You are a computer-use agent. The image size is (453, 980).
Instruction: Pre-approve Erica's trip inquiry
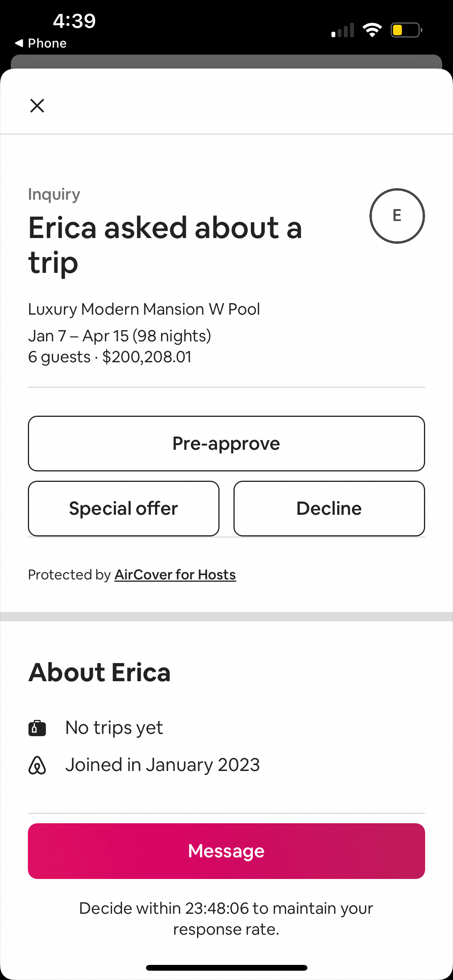pos(226,444)
